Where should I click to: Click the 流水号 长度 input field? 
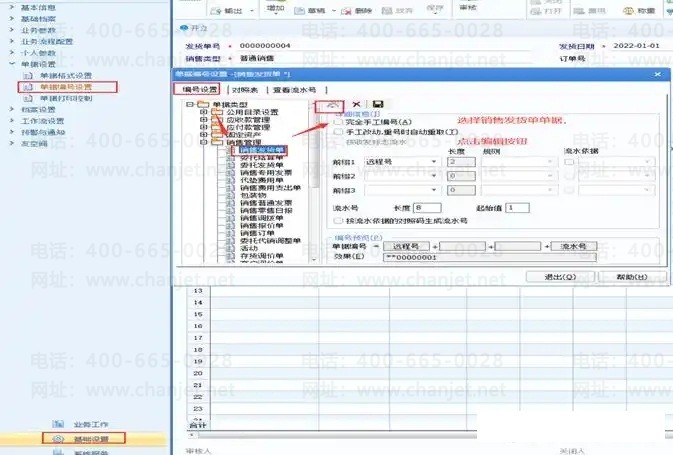(427, 208)
